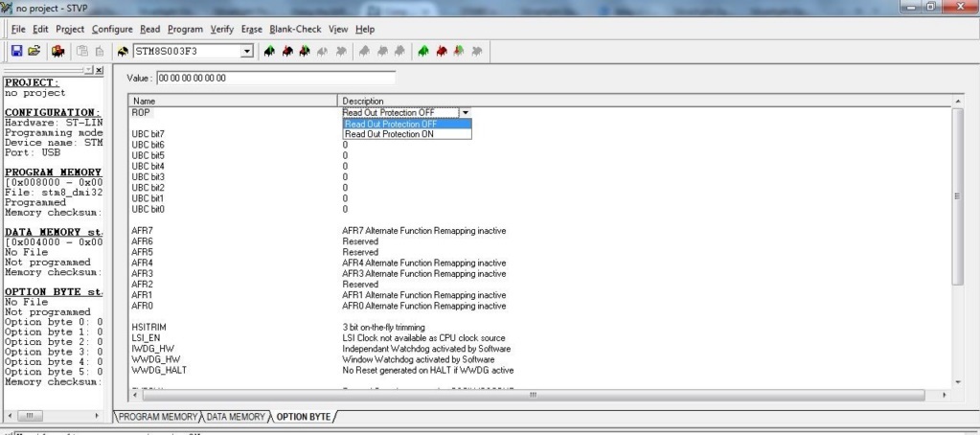Image resolution: width=980 pixels, height=435 pixels.
Task: Click the Value input field
Action: pyautogui.click(x=276, y=79)
